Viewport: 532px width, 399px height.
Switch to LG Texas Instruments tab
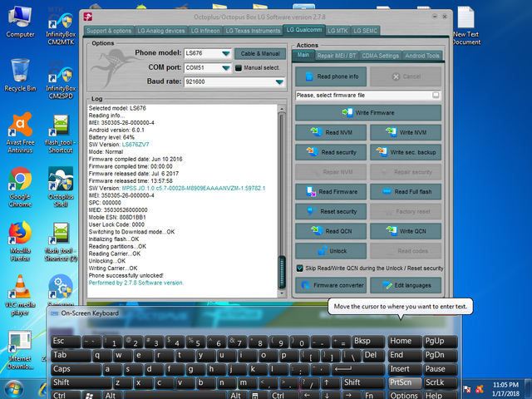253,31
